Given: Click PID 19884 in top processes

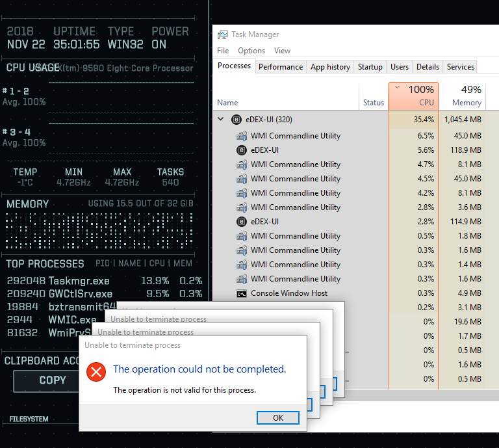Looking at the screenshot, I should click(22, 307).
